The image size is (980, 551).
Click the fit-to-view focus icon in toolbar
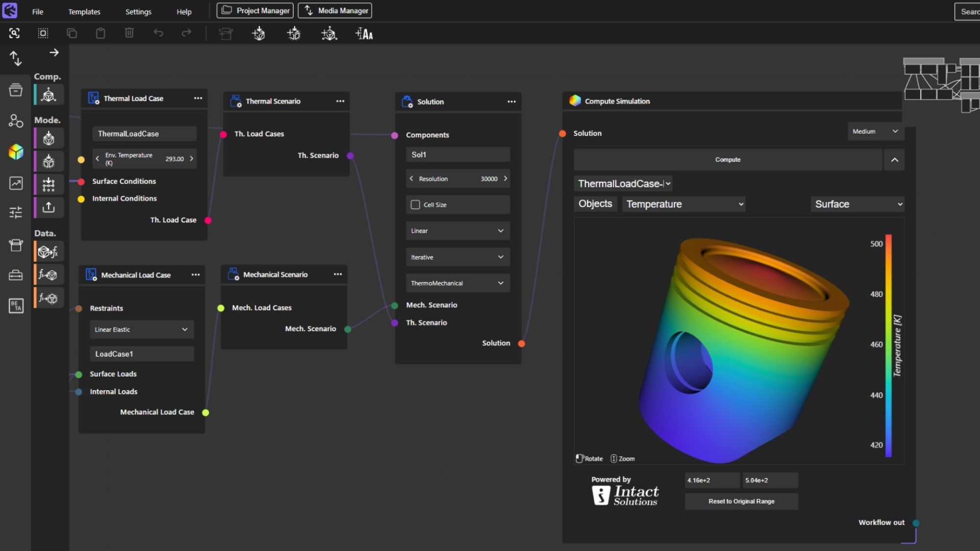14,33
